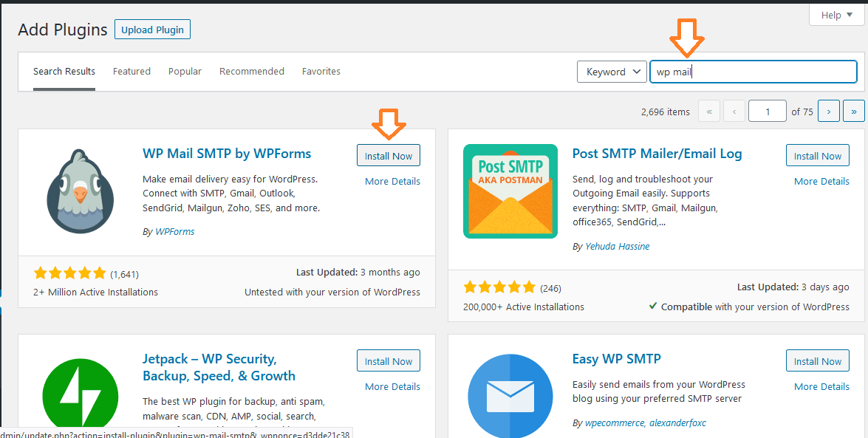This screenshot has height=438, width=868.
Task: Expand the Help panel
Action: pos(836,15)
